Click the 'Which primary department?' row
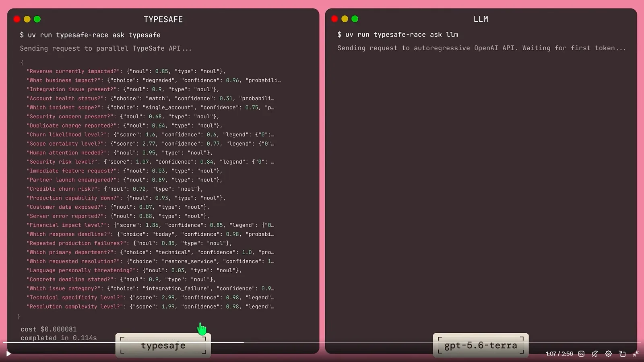Viewport: 644px width, 362px height. tap(151, 252)
